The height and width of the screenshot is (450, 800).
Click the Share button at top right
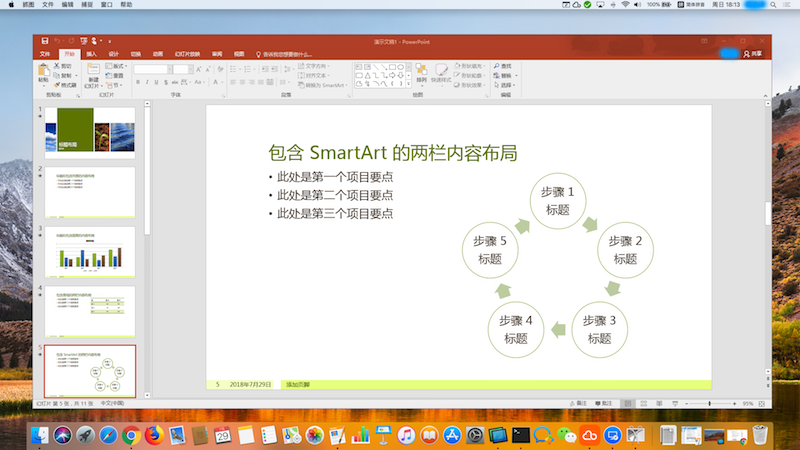click(753, 54)
